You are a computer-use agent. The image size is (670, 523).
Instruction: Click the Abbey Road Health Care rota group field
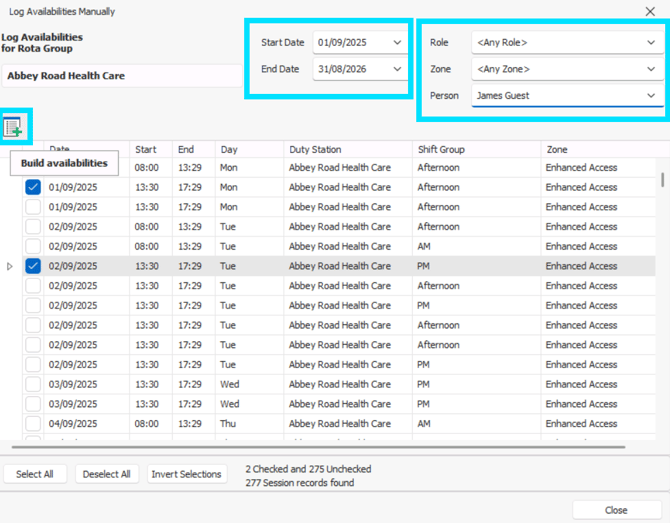120,76
